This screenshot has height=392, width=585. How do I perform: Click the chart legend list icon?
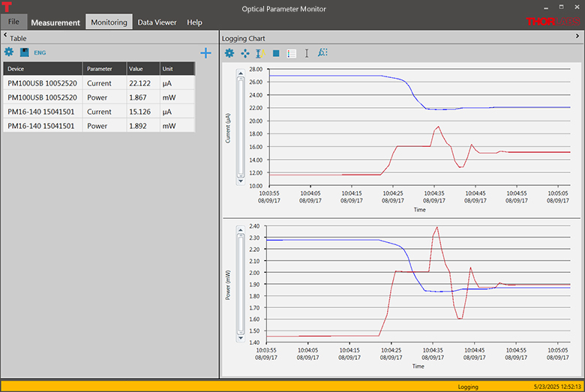(x=292, y=53)
